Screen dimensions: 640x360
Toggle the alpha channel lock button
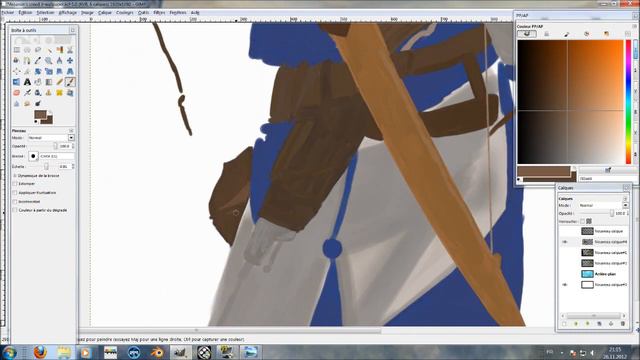tap(589, 221)
